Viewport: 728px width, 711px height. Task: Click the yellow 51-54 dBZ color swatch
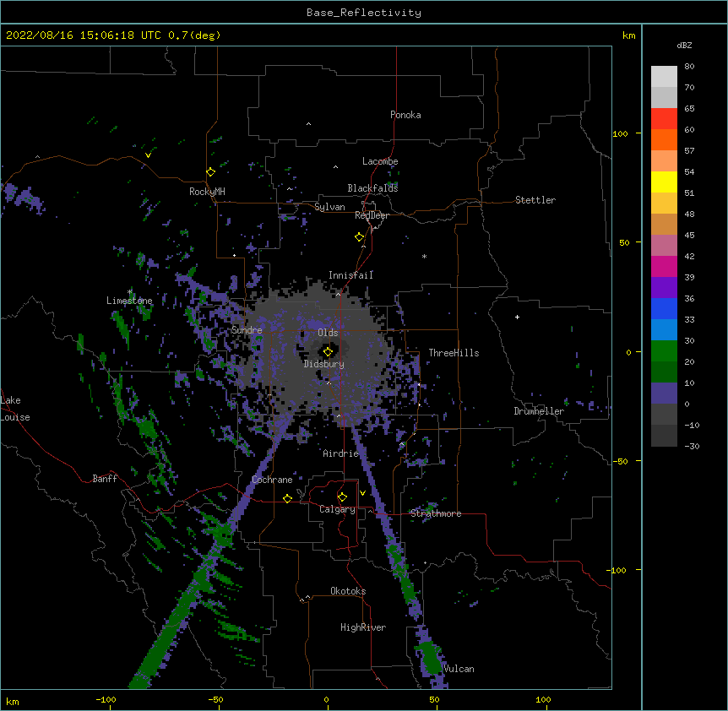pyautogui.click(x=664, y=182)
